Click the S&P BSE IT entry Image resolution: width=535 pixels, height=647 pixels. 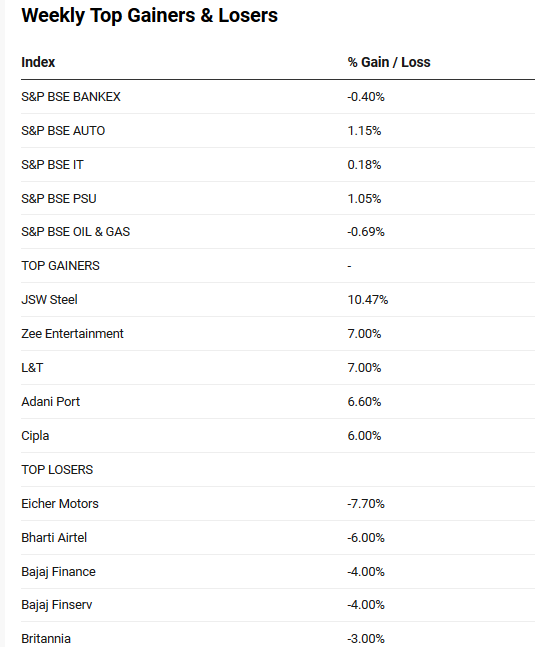52,165
